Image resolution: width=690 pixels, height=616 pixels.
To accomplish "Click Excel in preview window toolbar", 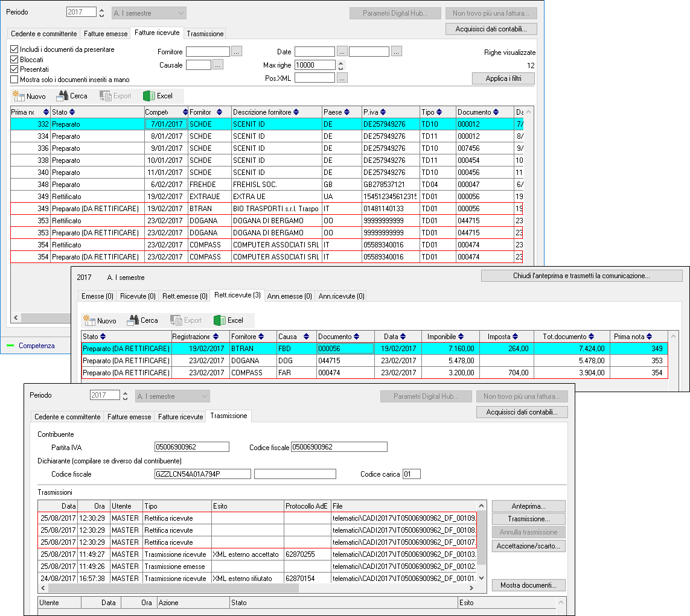I will pyautogui.click(x=228, y=320).
